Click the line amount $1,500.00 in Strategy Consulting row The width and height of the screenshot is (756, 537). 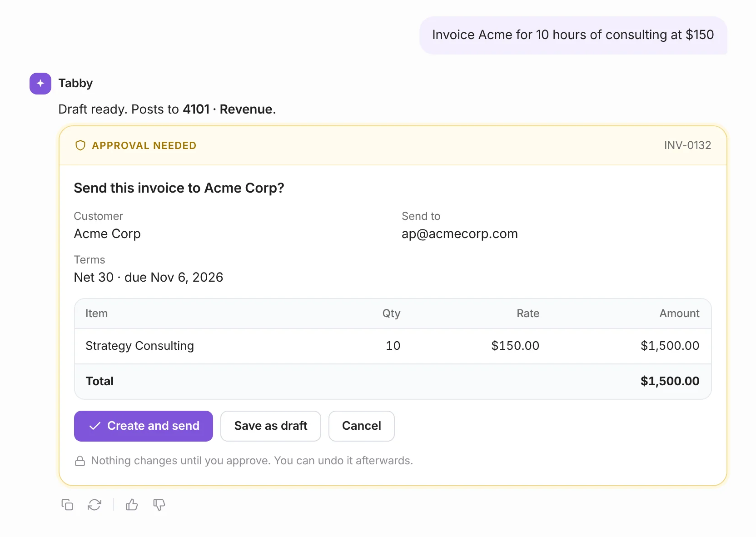pyautogui.click(x=670, y=346)
